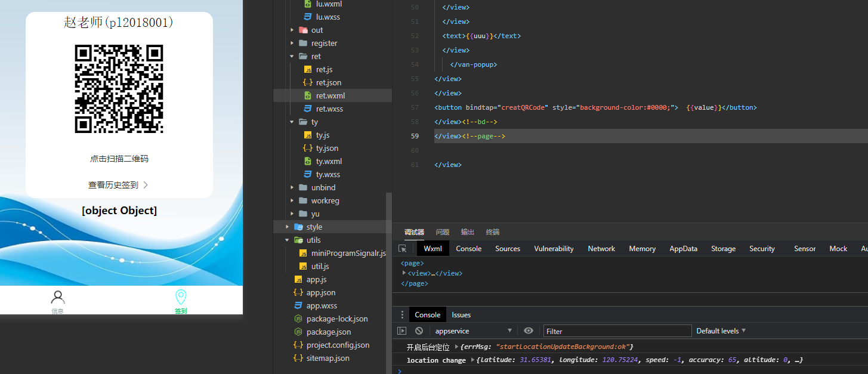This screenshot has width=868, height=374.
Task: Select the 问题 panel tab
Action: coord(443,232)
